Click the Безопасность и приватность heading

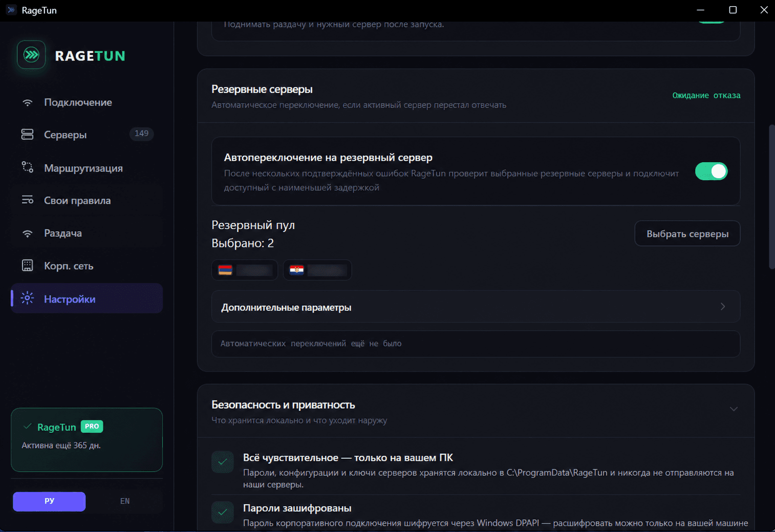283,405
